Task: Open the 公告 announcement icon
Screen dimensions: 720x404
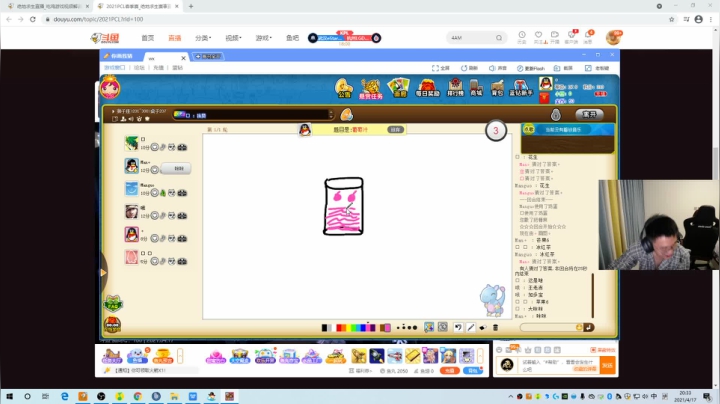Action: point(344,88)
